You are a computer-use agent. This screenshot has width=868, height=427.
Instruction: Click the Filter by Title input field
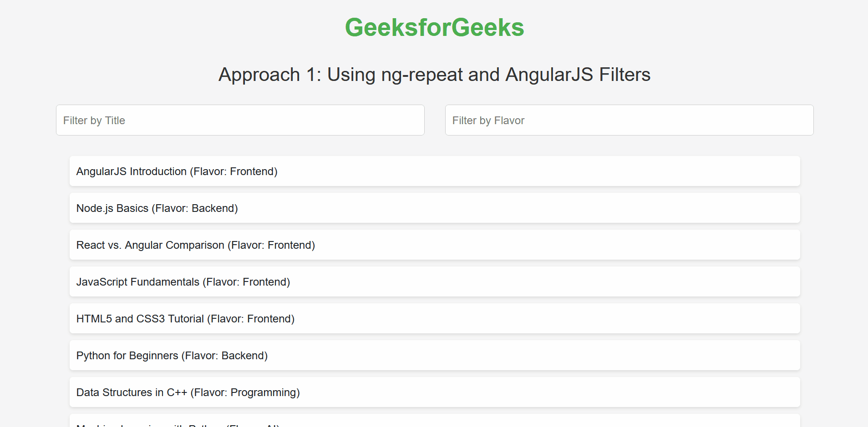[240, 120]
